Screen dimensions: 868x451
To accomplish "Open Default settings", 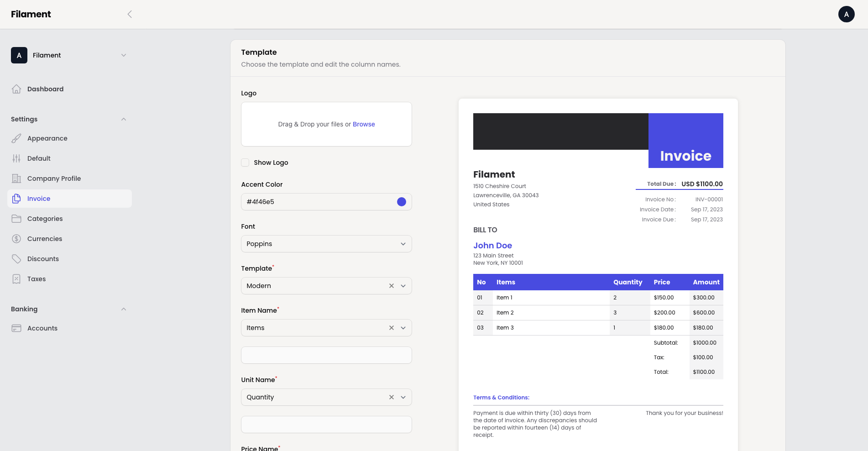I will pos(69,158).
